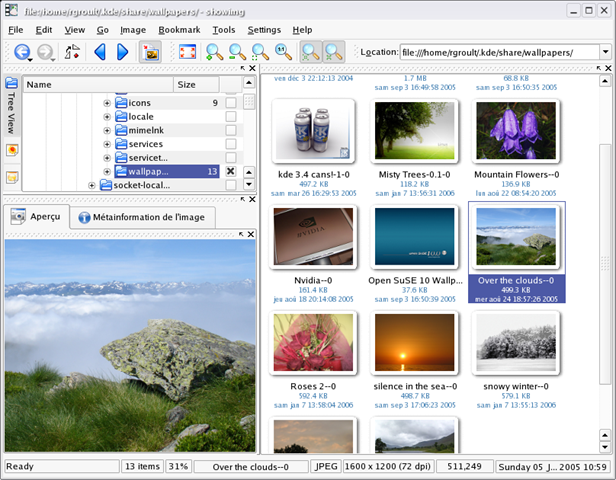Screen dimensions: 616x480
Task: Click the slideshow icon in the toolbar
Action: click(151, 52)
